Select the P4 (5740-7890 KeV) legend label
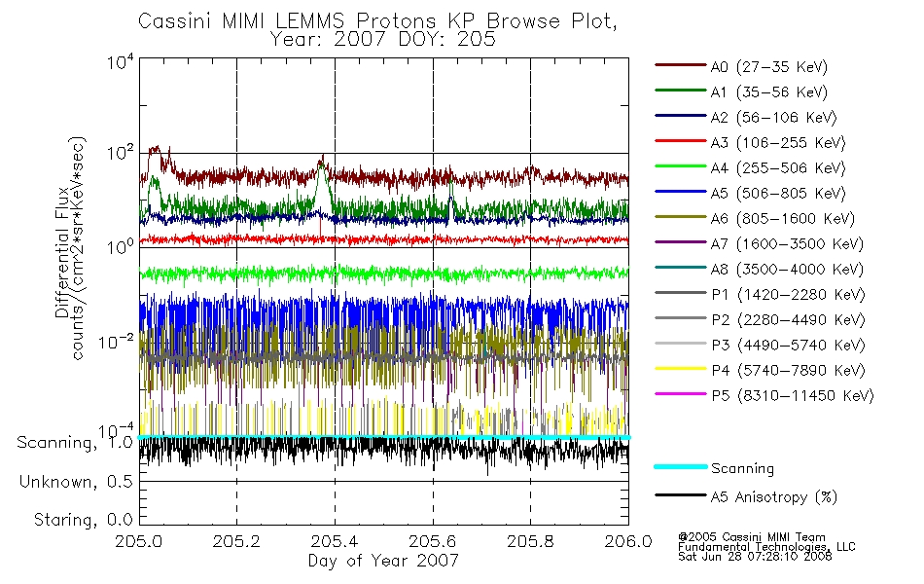 [x=788, y=371]
